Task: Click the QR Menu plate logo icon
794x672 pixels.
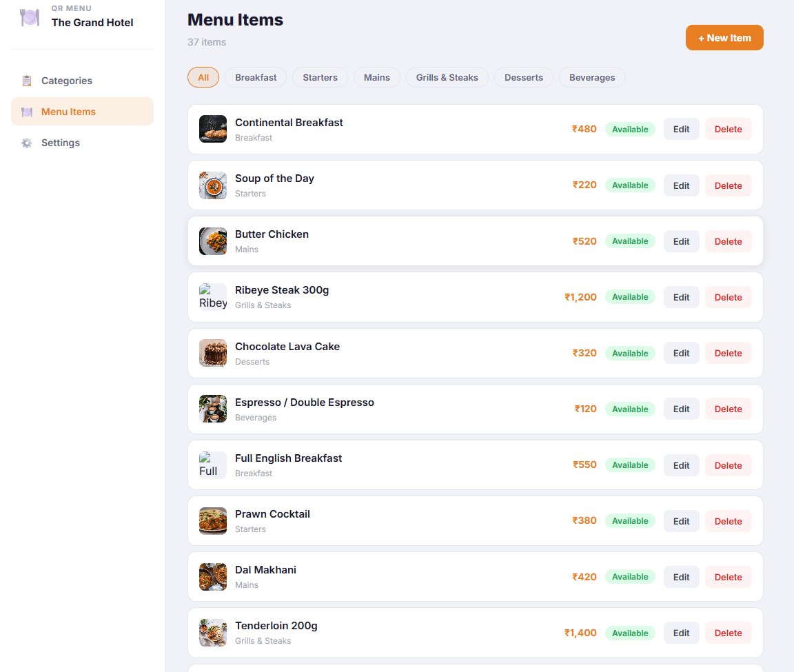Action: 30,18
